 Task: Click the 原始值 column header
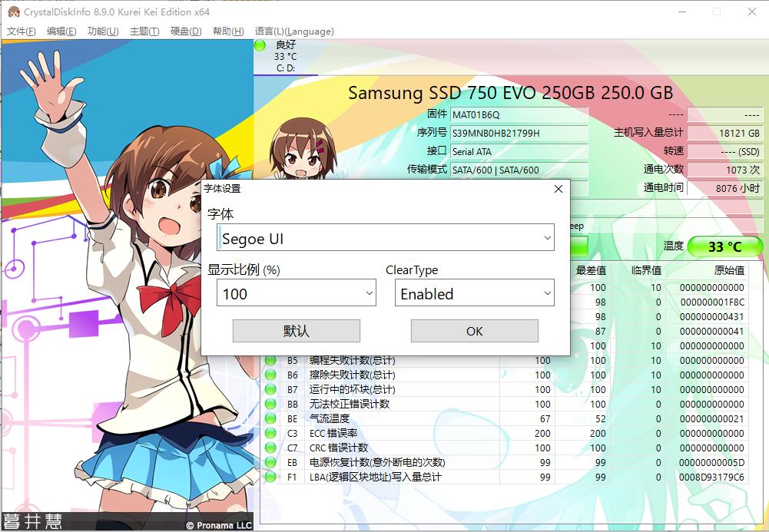click(729, 270)
